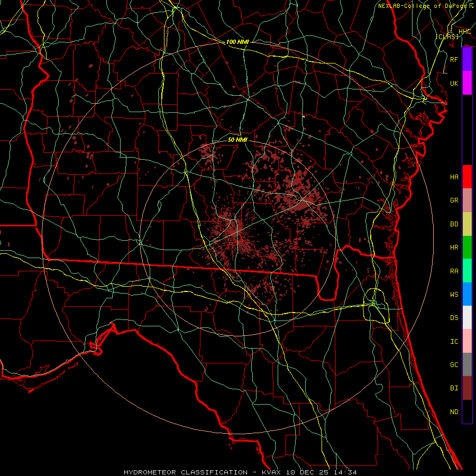Click the 'BI' legend label

tap(454, 388)
